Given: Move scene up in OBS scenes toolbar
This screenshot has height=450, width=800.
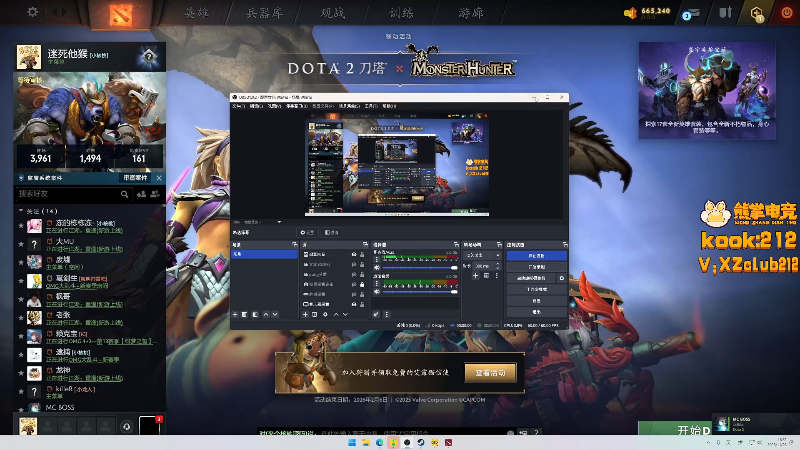Looking at the screenshot, I should pos(266,315).
